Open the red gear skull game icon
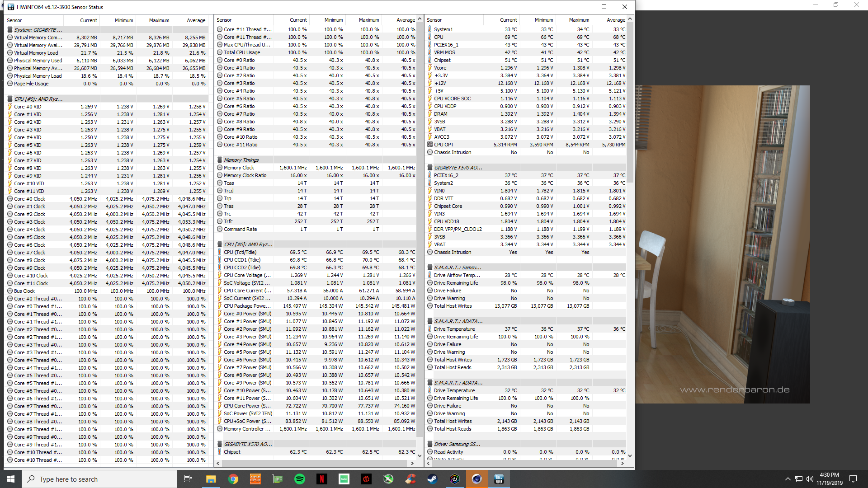 click(366, 479)
